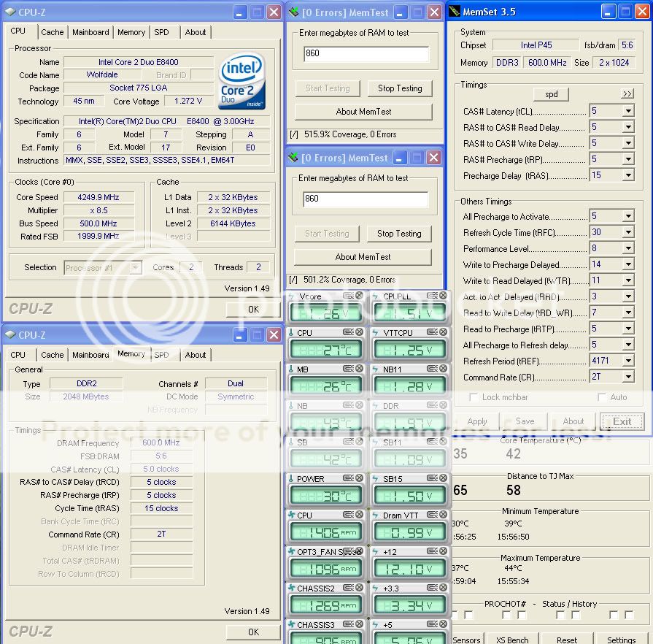653x644 pixels.
Task: Close the +5 voltage tile
Action: point(443,624)
